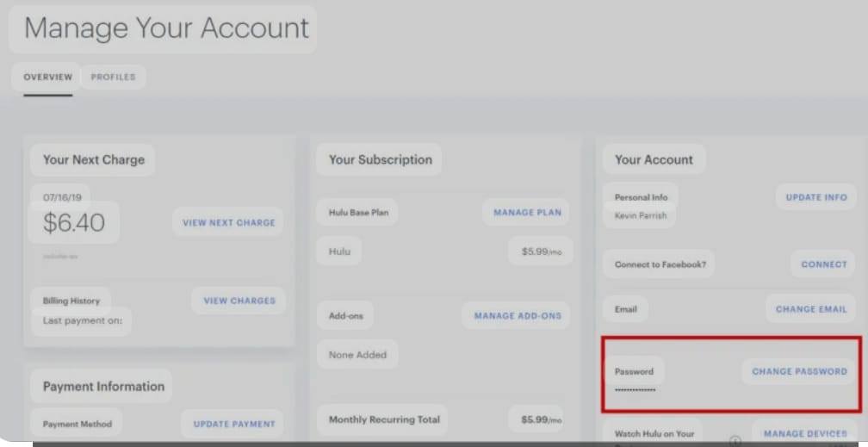The height and width of the screenshot is (447, 868).
Task: Click Update Payment link
Action: (x=234, y=424)
